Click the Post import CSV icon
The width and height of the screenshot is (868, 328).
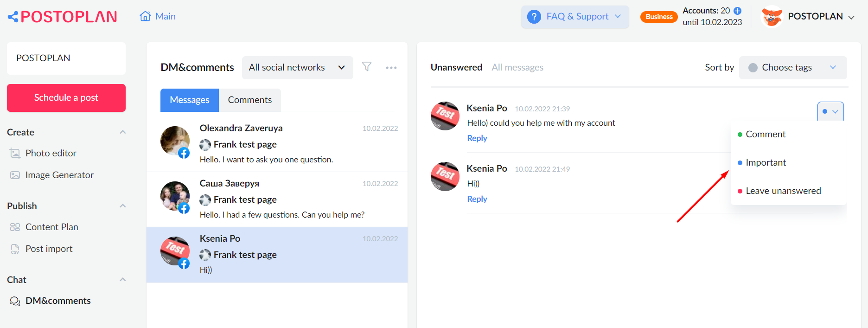pos(15,249)
